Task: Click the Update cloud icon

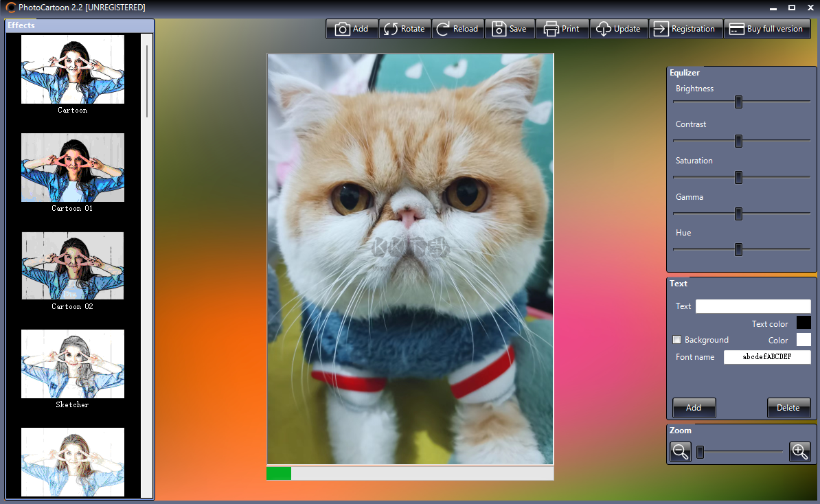Action: [603, 28]
